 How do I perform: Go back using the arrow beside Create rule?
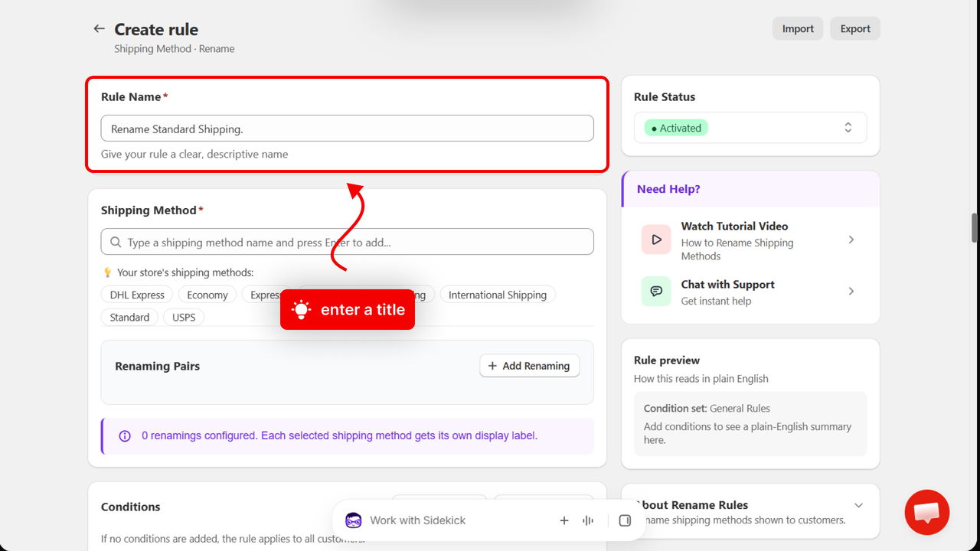(99, 29)
